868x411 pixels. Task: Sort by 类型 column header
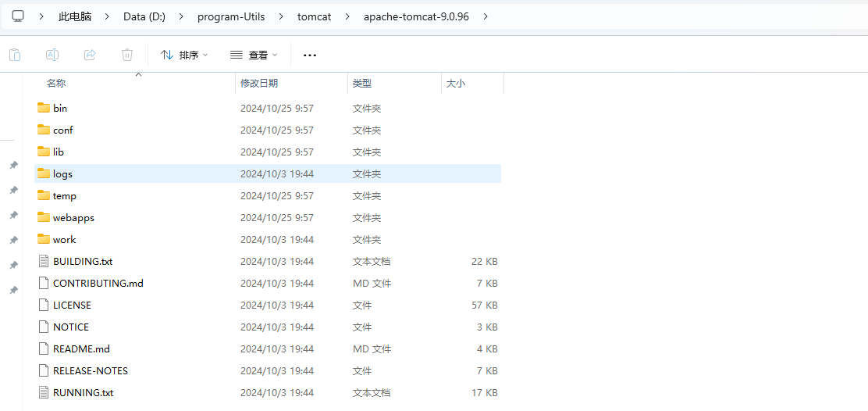362,83
